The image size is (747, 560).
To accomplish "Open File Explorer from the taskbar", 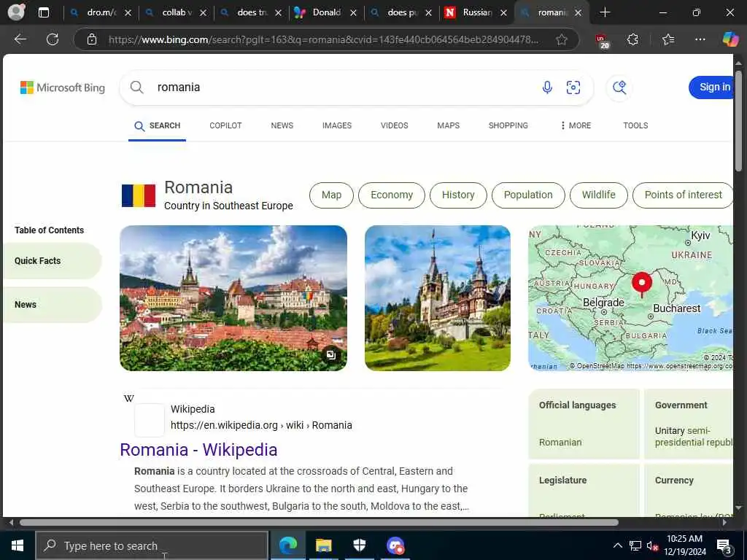I will (323, 545).
